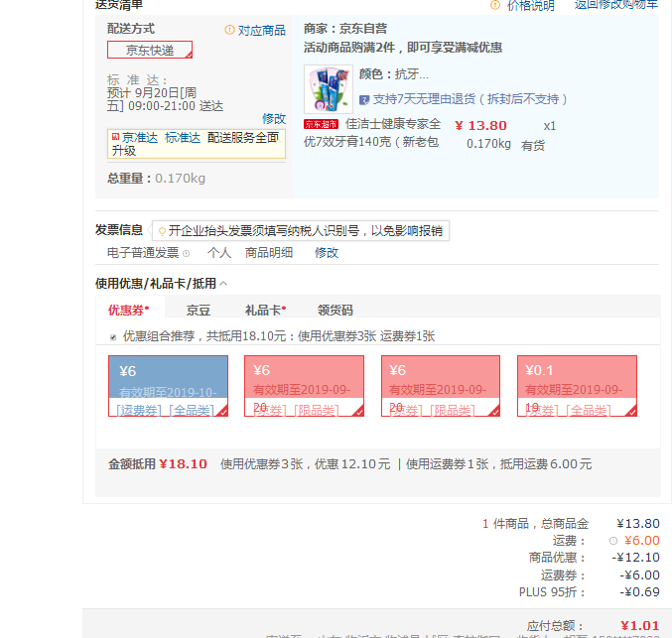Open 对应商品 link
The height and width of the screenshot is (638, 672).
[261, 31]
